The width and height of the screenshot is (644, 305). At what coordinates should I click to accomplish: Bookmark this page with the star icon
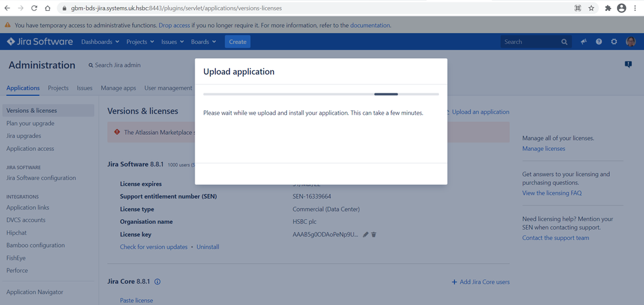(591, 8)
